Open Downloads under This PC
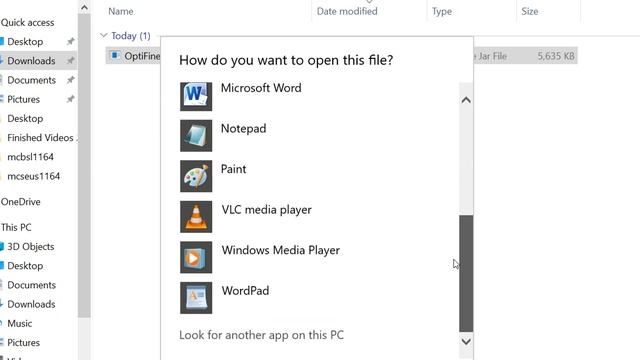This screenshot has width=640, height=360. click(x=31, y=304)
